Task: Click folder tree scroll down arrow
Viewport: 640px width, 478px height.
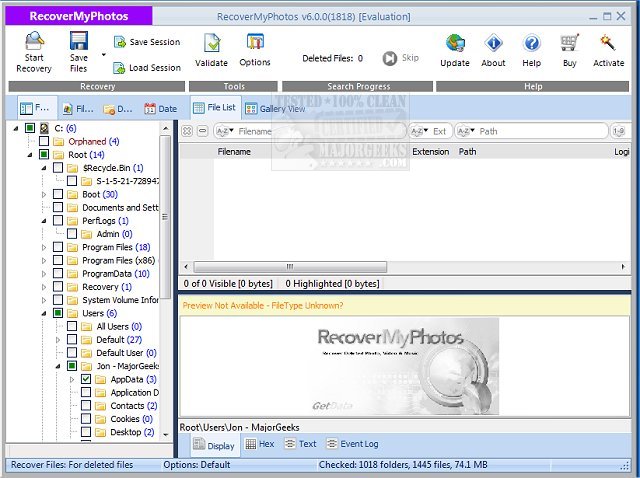Action: pos(166,434)
